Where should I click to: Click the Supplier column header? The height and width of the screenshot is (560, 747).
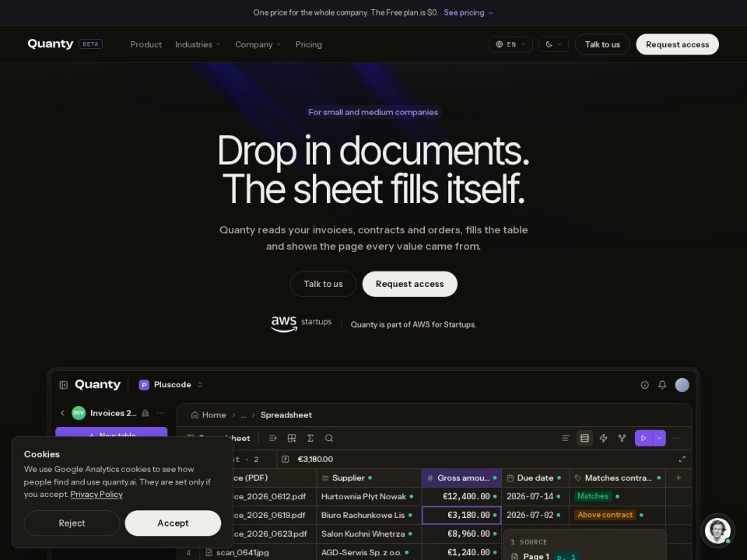coord(369,478)
